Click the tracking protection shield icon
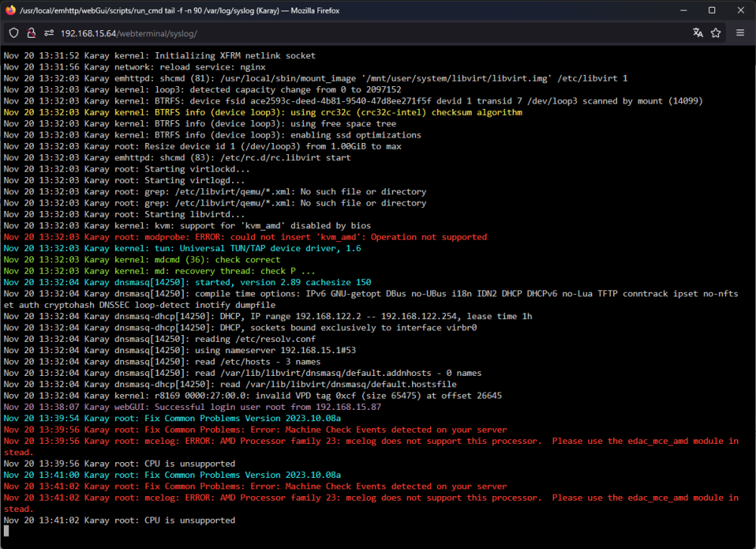The width and height of the screenshot is (756, 549). tap(14, 33)
